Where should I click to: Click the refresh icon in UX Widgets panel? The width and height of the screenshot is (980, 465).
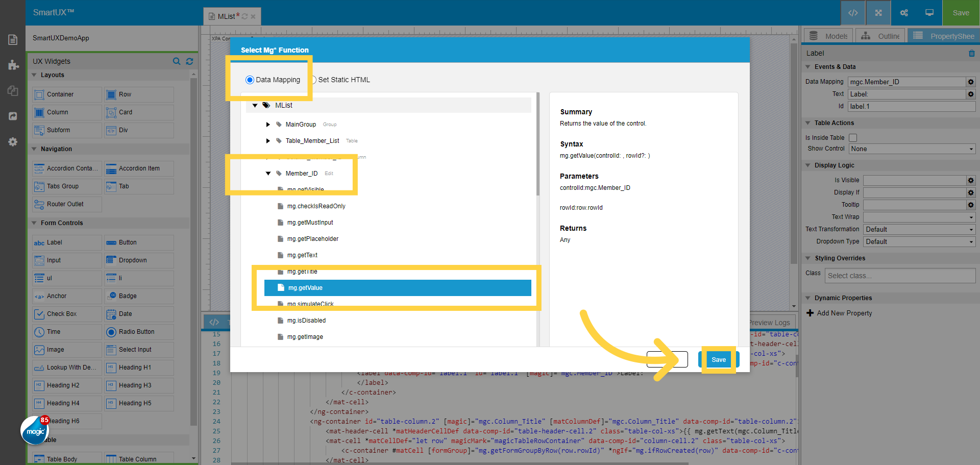pos(189,61)
